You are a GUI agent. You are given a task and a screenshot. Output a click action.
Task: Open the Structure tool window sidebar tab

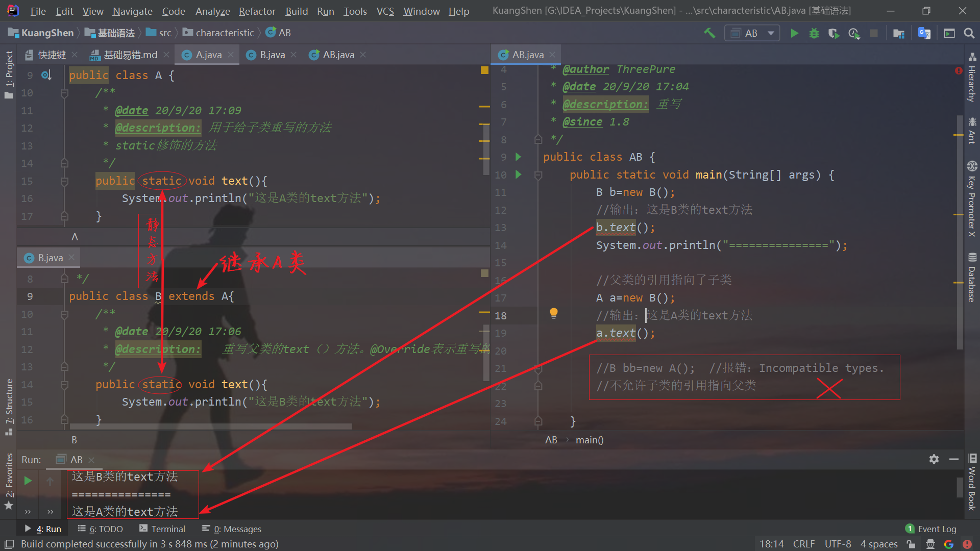(x=9, y=407)
